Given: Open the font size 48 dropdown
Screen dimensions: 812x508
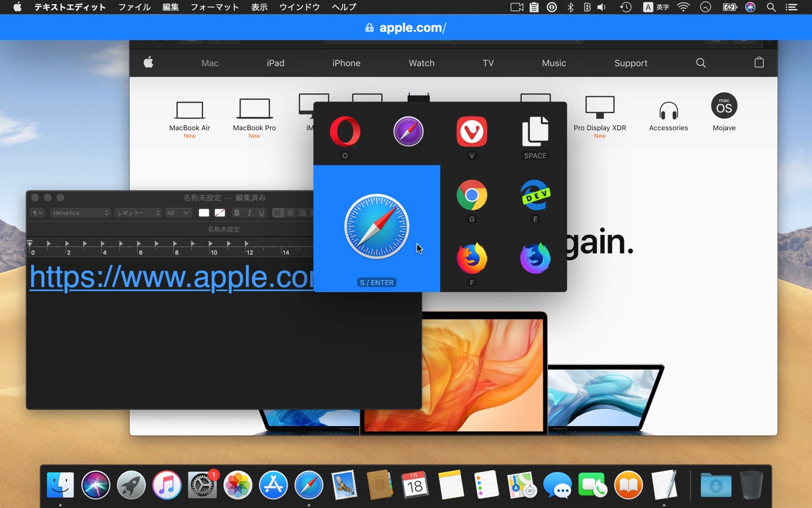Looking at the screenshot, I should click(x=177, y=213).
